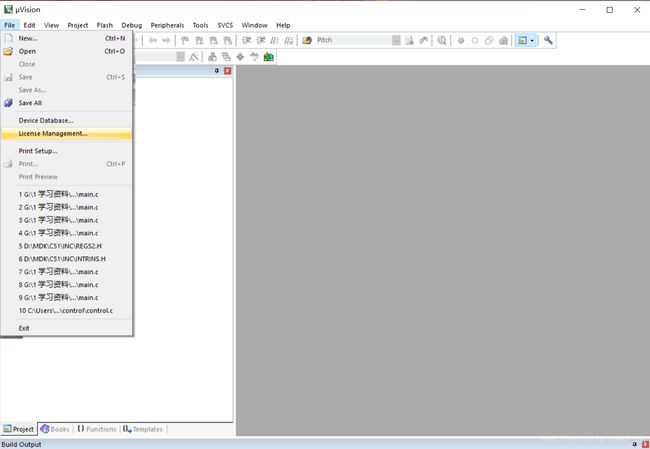Click the manage project items icon
Image resolution: width=650 pixels, height=449 pixels.
coord(212,57)
